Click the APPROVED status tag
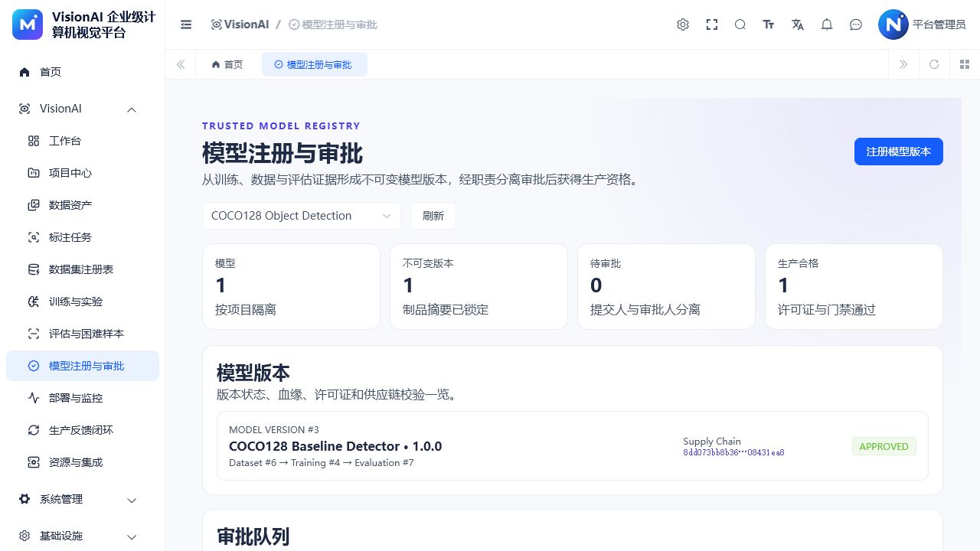The width and height of the screenshot is (980, 551). click(884, 446)
